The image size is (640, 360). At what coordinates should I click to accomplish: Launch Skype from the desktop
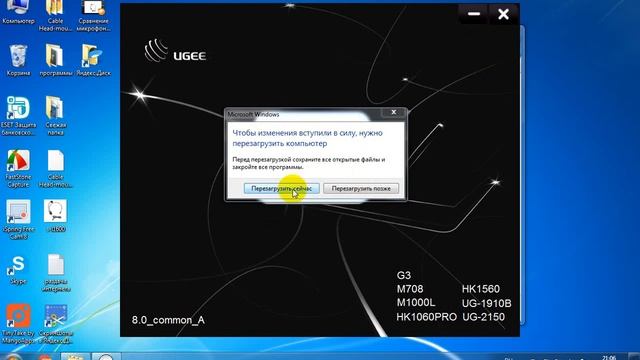coord(18,270)
